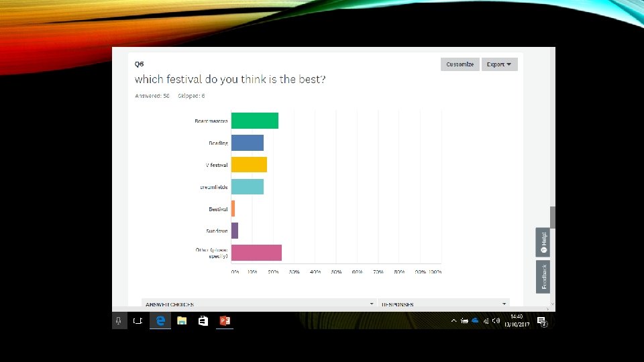Screen dimensions: 644x362
Task: Open the OneDrive cloud tray icon
Action: tap(475, 320)
